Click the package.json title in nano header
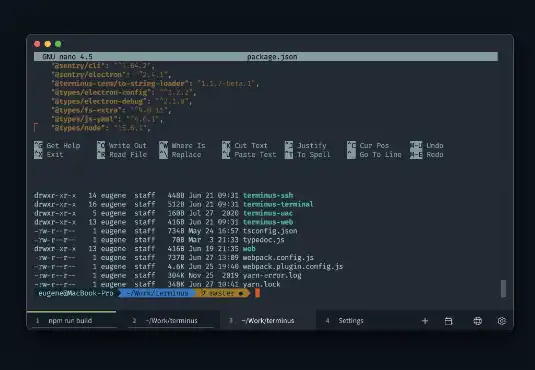Screen dimensions: 535x370 (x=272, y=57)
